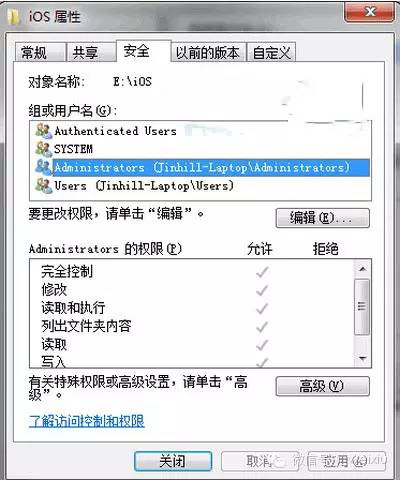Close the iOS 属性 dialog window
The width and height of the screenshot is (400, 480).
click(x=369, y=12)
